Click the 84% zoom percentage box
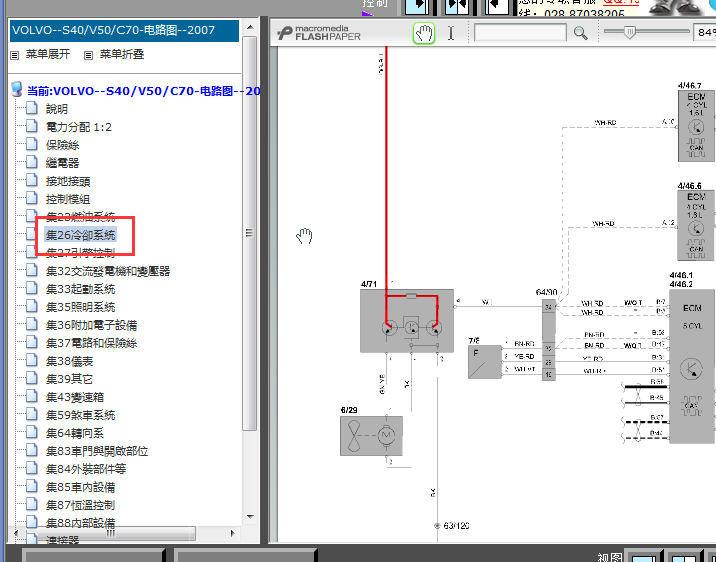Screen dimensions: 716x562 tap(704, 32)
